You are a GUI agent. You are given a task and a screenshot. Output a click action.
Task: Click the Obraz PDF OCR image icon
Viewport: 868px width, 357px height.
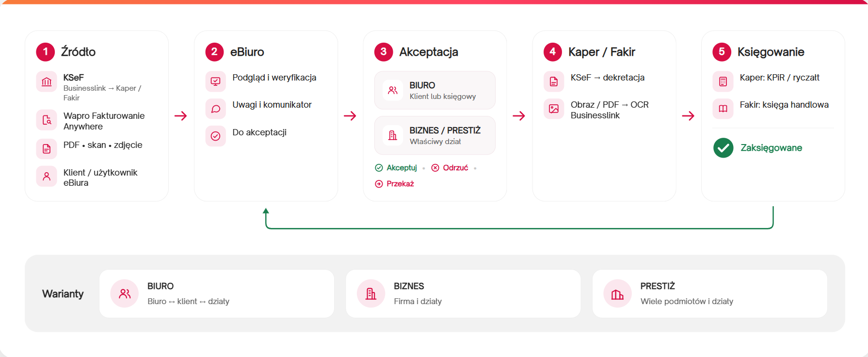coord(554,109)
